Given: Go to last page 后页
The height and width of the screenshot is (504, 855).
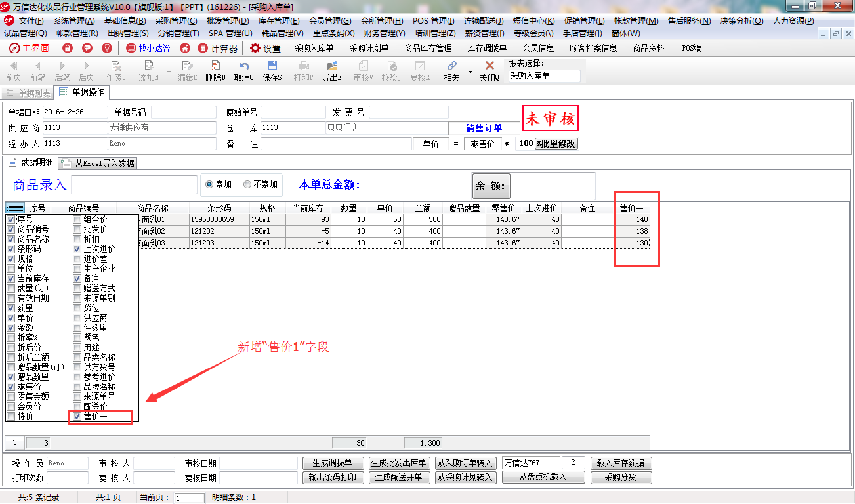Looking at the screenshot, I should point(87,71).
